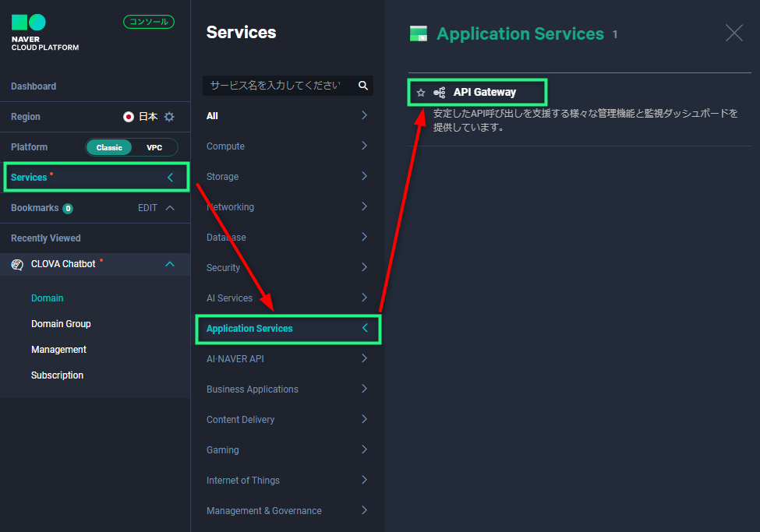Open region settings gear icon
Image resolution: width=760 pixels, height=532 pixels.
pos(169,117)
